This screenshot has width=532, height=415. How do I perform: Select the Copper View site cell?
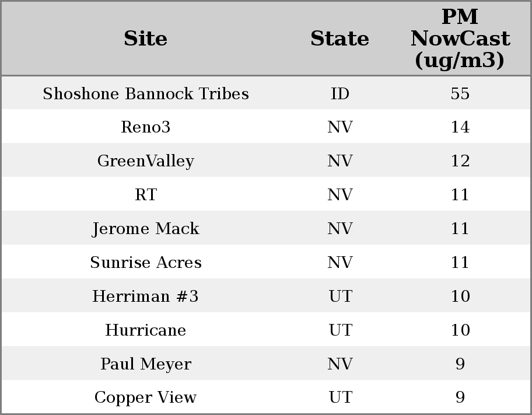point(146,397)
